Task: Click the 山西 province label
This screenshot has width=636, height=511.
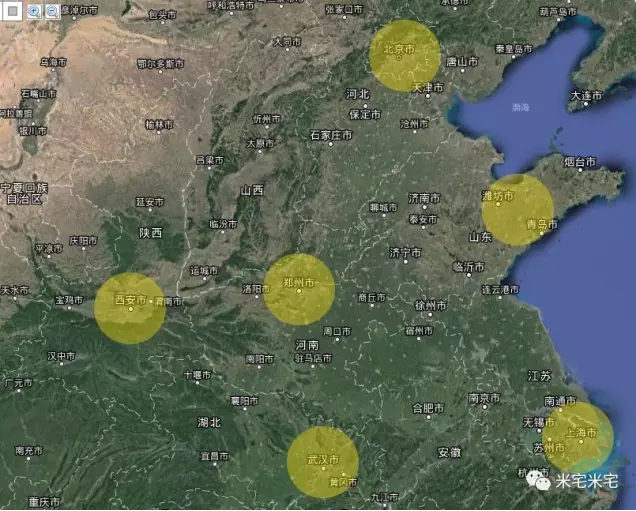Action: tap(252, 190)
